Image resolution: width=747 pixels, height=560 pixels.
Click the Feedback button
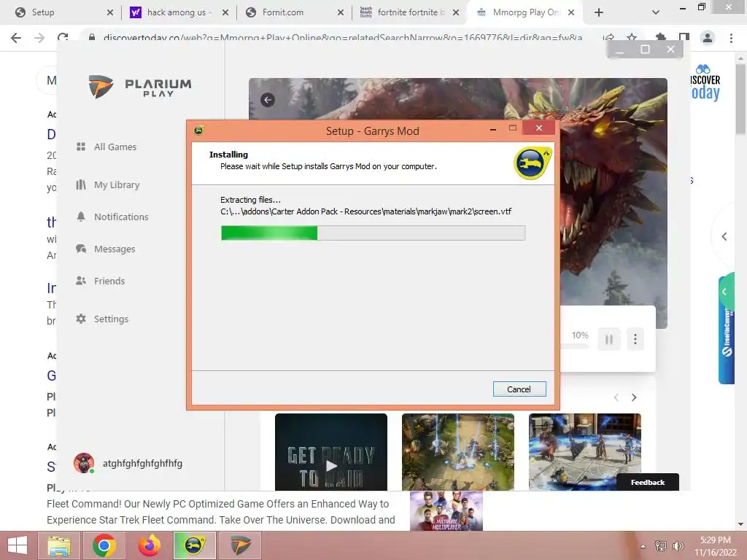(x=648, y=483)
